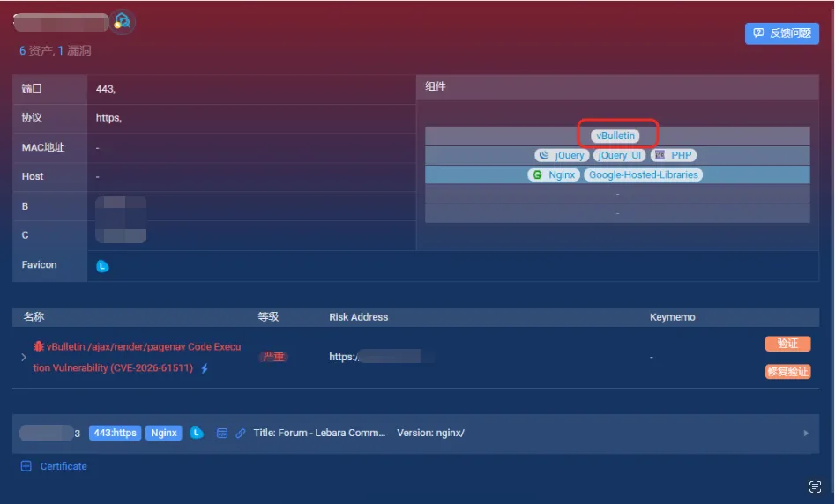Image resolution: width=835 pixels, height=504 pixels.
Task: Select the vBulletin component tag
Action: (615, 136)
